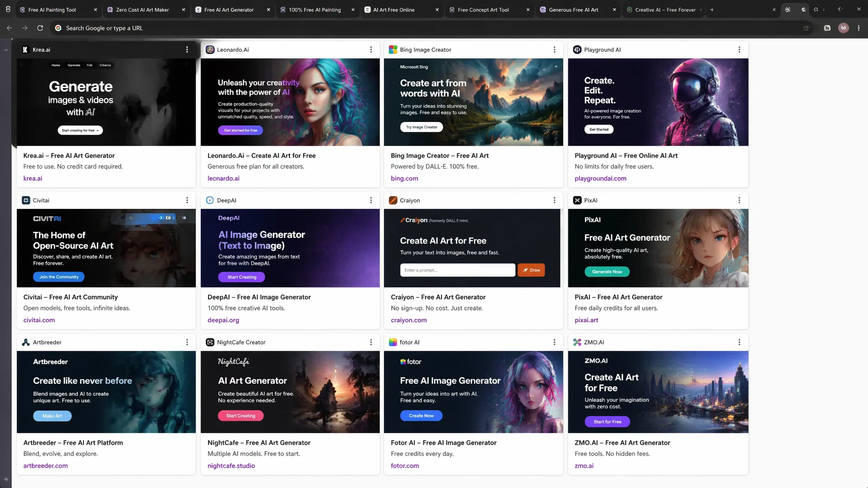Switch to the Zero Cost AI Art Maker tab
Viewport: 868px width, 488px height.
click(x=142, y=10)
